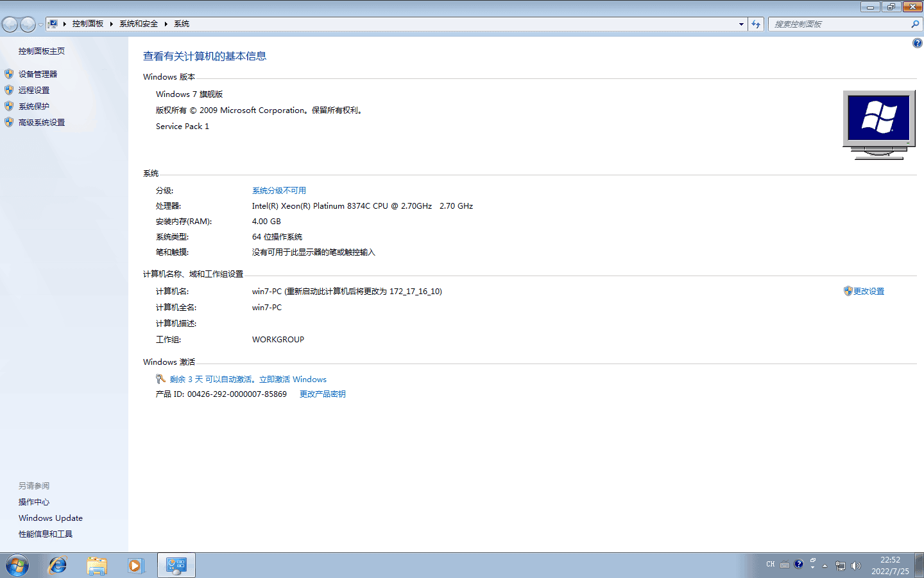Expand the address bar history dropdown arrow
924x578 pixels.
741,24
